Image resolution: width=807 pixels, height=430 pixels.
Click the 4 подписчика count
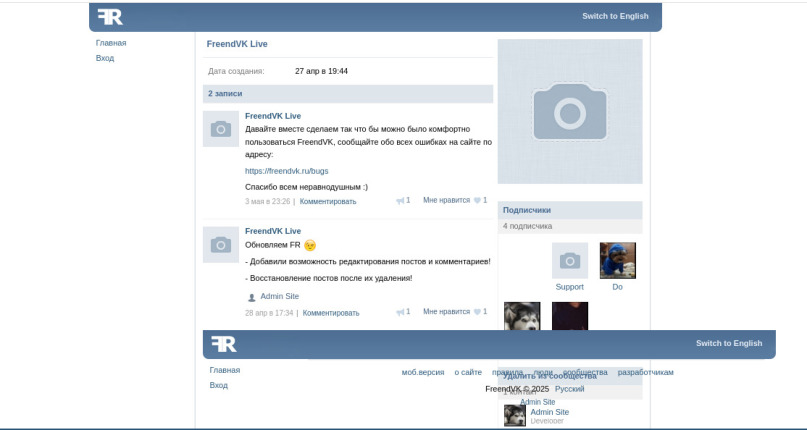[x=528, y=226]
